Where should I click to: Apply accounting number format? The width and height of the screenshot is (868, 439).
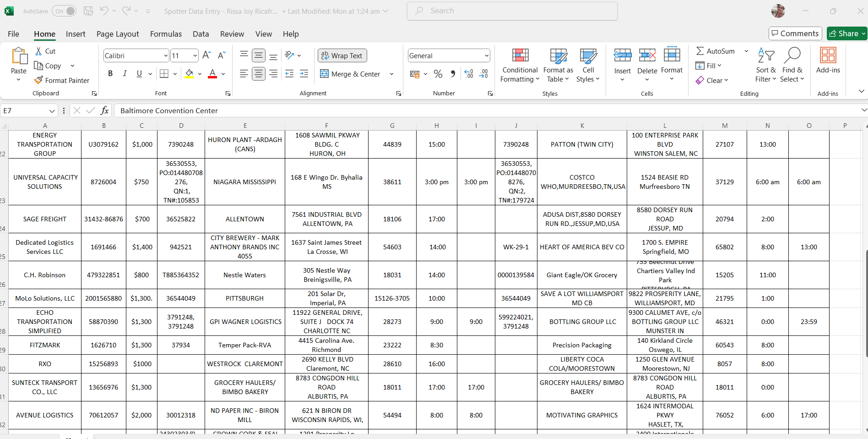(415, 74)
